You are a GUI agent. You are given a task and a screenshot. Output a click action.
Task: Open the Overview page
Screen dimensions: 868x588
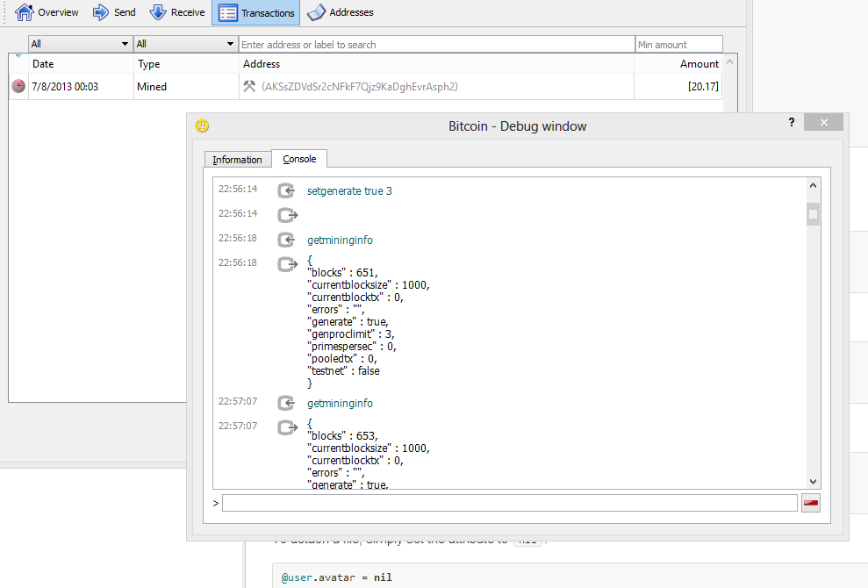(47, 12)
